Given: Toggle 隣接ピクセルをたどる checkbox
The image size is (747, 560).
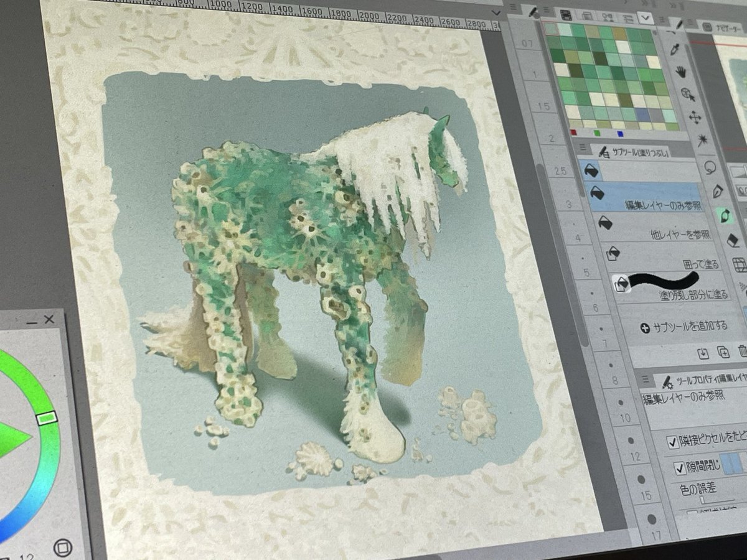Looking at the screenshot, I should (x=672, y=442).
